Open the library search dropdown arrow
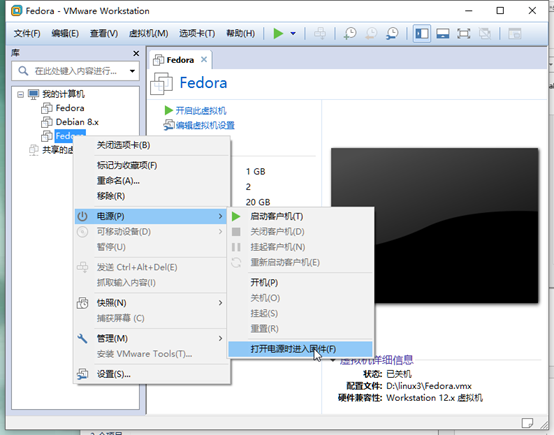This screenshot has height=435, width=554. [132, 71]
